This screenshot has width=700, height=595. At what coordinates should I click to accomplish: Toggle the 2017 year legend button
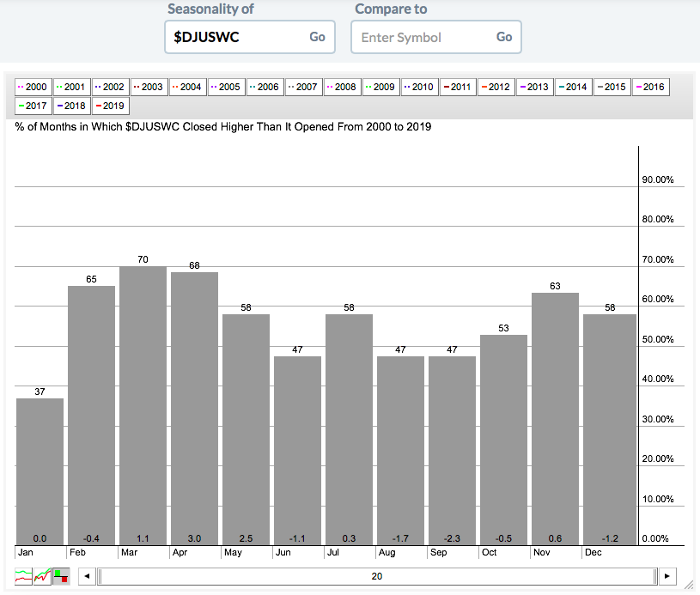(x=33, y=106)
